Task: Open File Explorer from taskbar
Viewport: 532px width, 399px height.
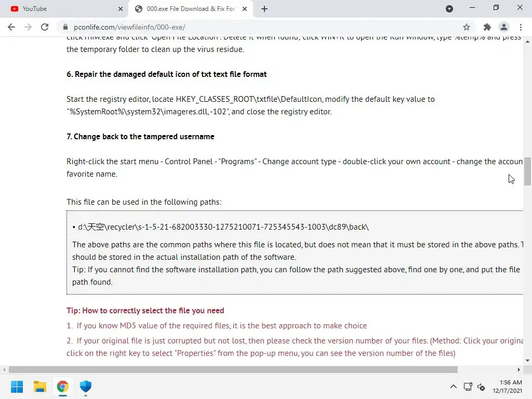Action: point(39,387)
